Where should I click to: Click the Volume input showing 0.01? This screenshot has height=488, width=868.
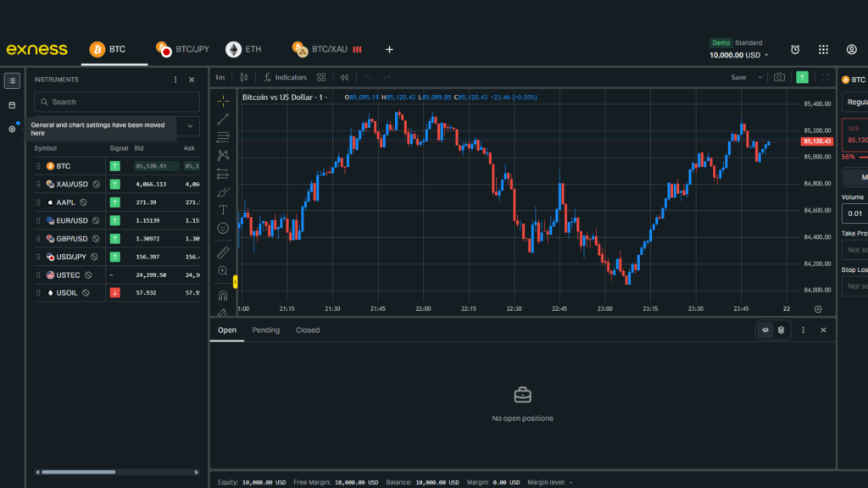tap(854, 213)
